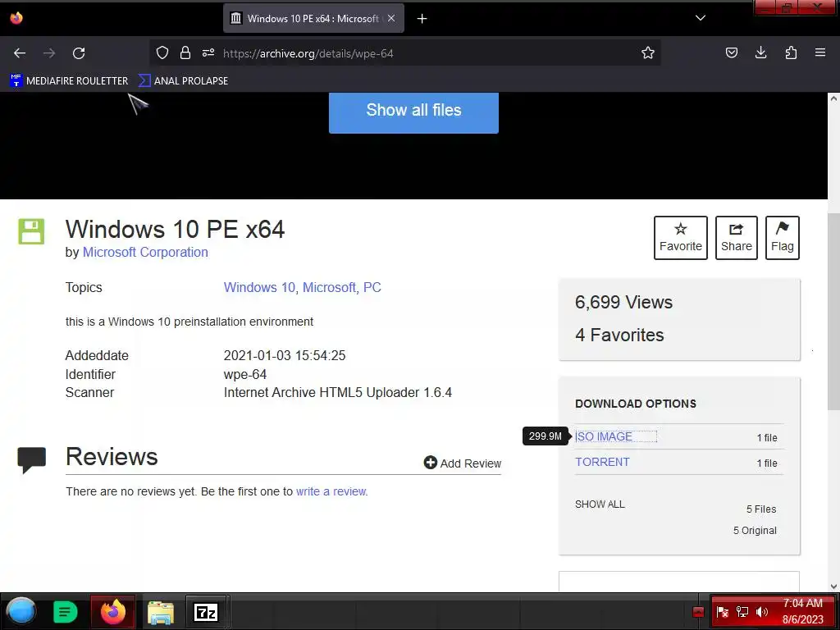This screenshot has width=840, height=630.
Task: Click the page scrollbar thumb
Action: (833, 312)
